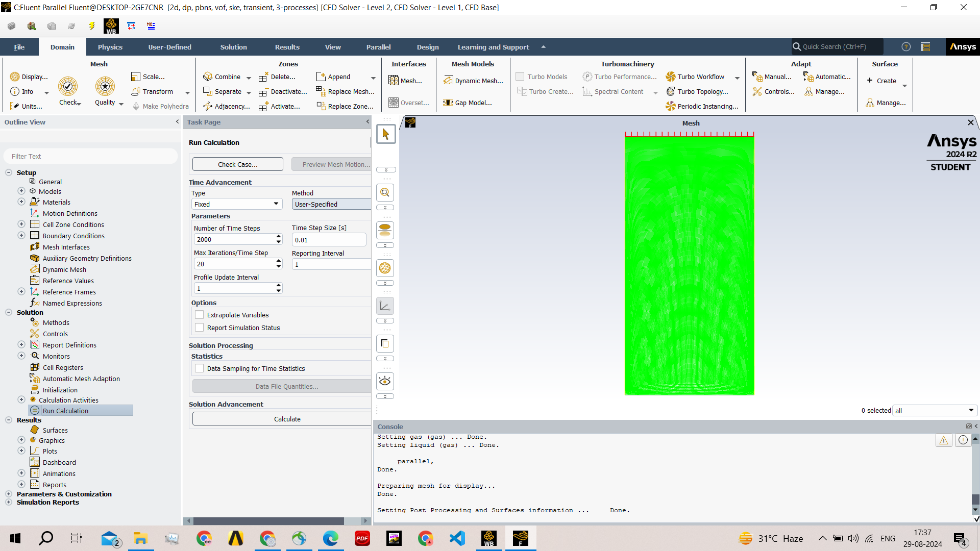Screen dimensions: 980x551
Task: Enable Extrapolate Variables checkbox
Action: point(200,315)
